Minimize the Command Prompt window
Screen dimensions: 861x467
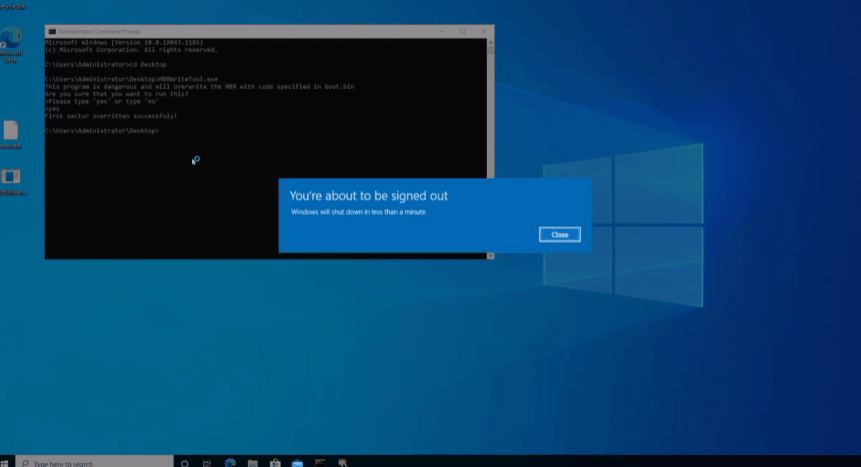(x=441, y=31)
